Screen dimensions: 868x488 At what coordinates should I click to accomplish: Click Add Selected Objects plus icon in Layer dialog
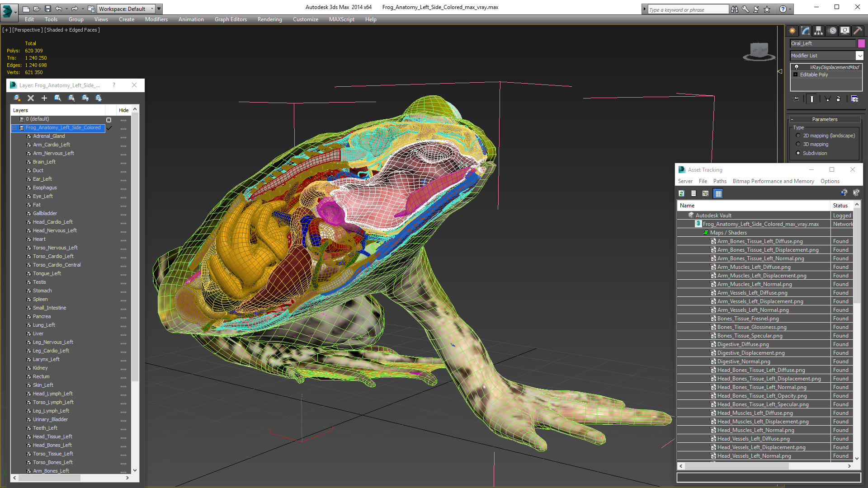tap(44, 98)
